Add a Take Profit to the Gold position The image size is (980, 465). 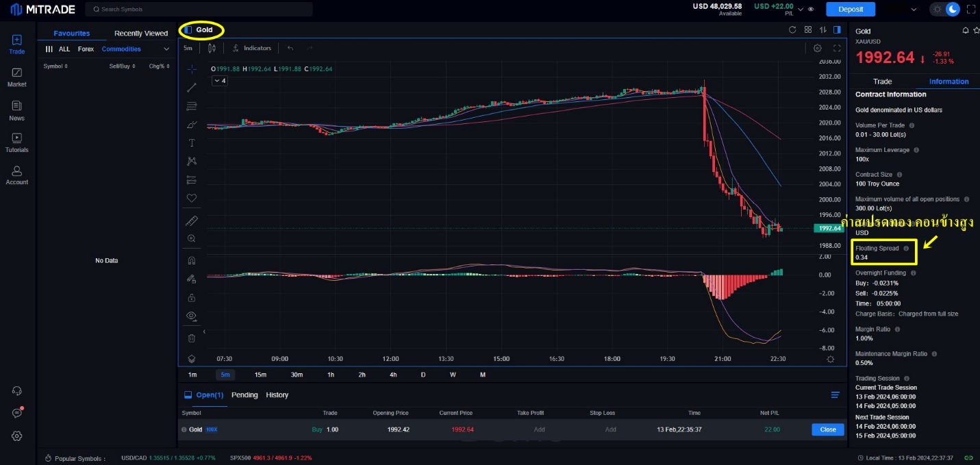click(x=540, y=429)
